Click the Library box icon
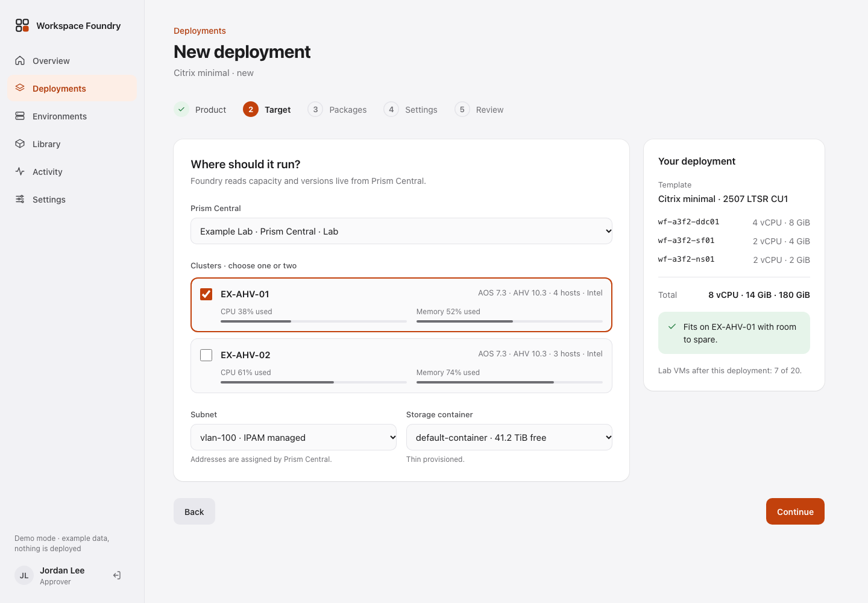Screen dimensions: 868x603 click(x=20, y=144)
